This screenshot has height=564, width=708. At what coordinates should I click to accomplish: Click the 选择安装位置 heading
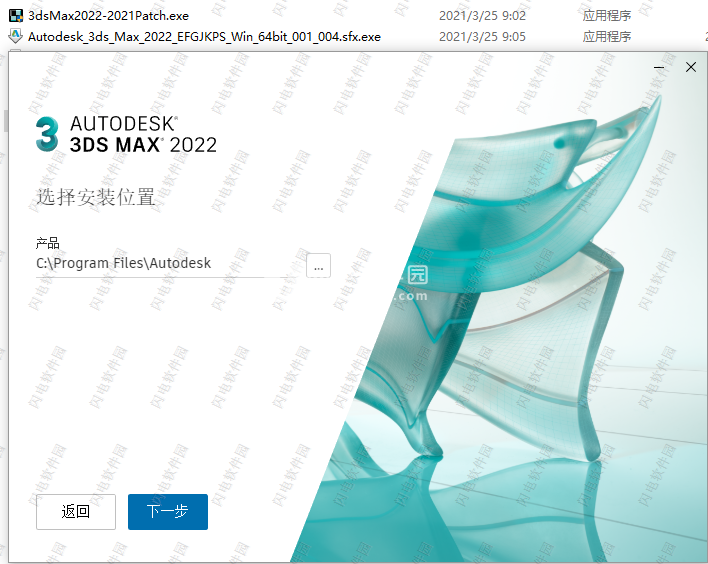96,197
